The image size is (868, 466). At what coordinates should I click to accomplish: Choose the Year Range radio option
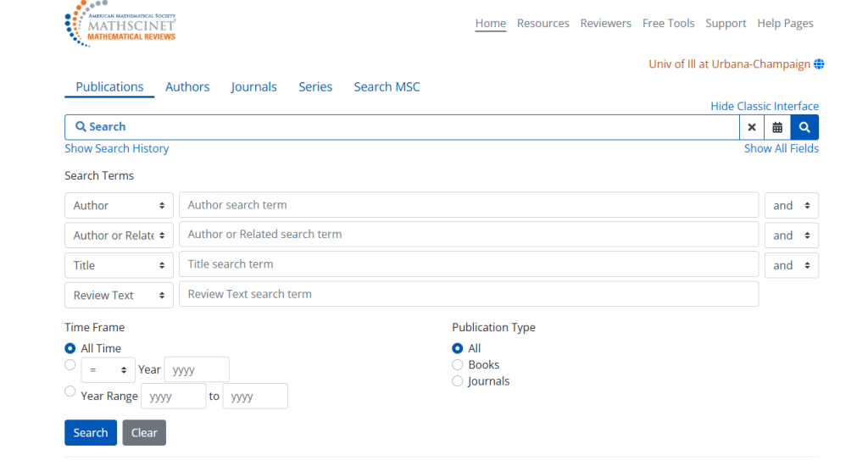click(x=70, y=391)
